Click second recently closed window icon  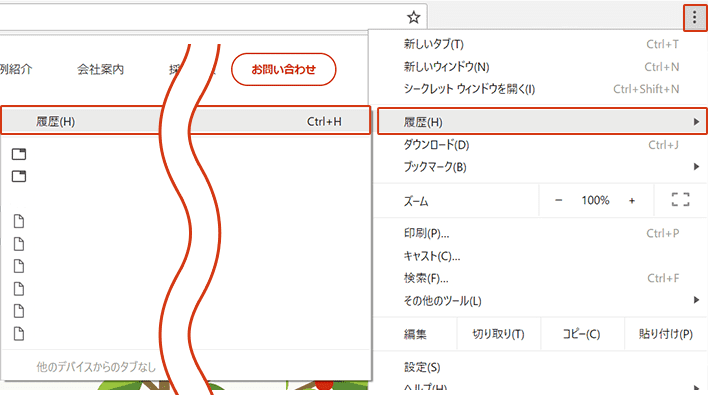19,176
